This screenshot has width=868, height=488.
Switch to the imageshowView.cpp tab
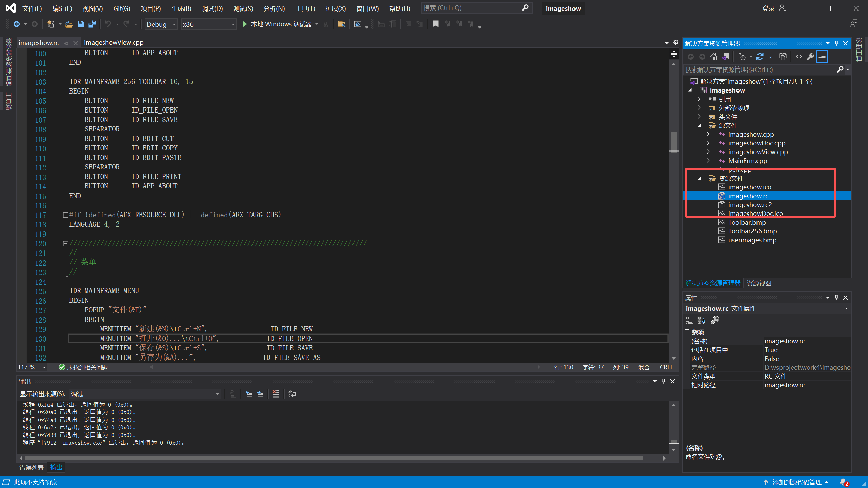114,42
